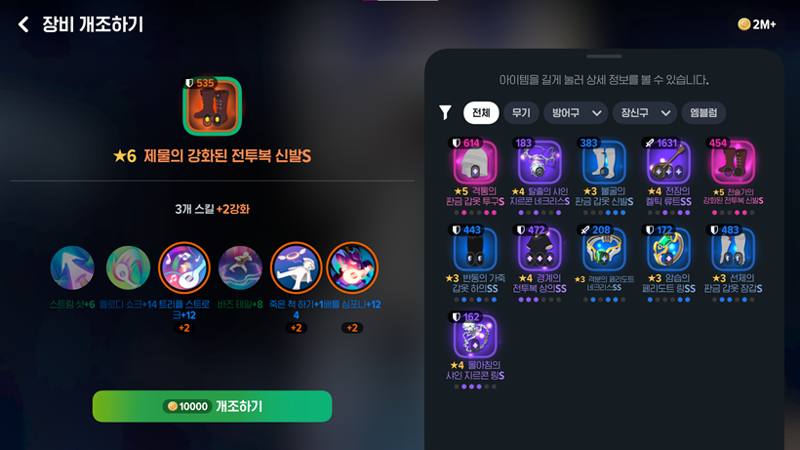The width and height of the screenshot is (800, 450).
Task: Tap the panel drag handle at the top
Action: pyautogui.click(x=604, y=56)
